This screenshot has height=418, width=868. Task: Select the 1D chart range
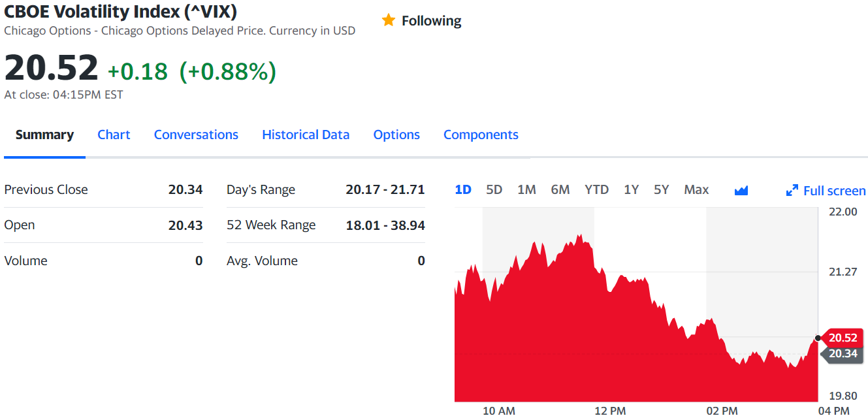[463, 189]
